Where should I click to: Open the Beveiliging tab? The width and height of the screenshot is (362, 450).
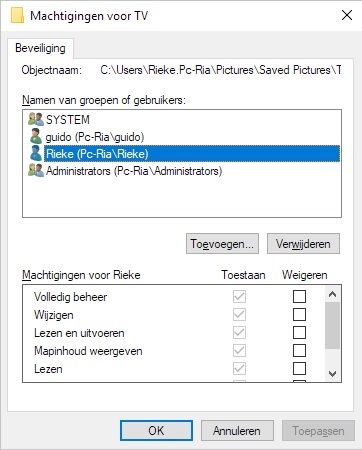tap(40, 48)
